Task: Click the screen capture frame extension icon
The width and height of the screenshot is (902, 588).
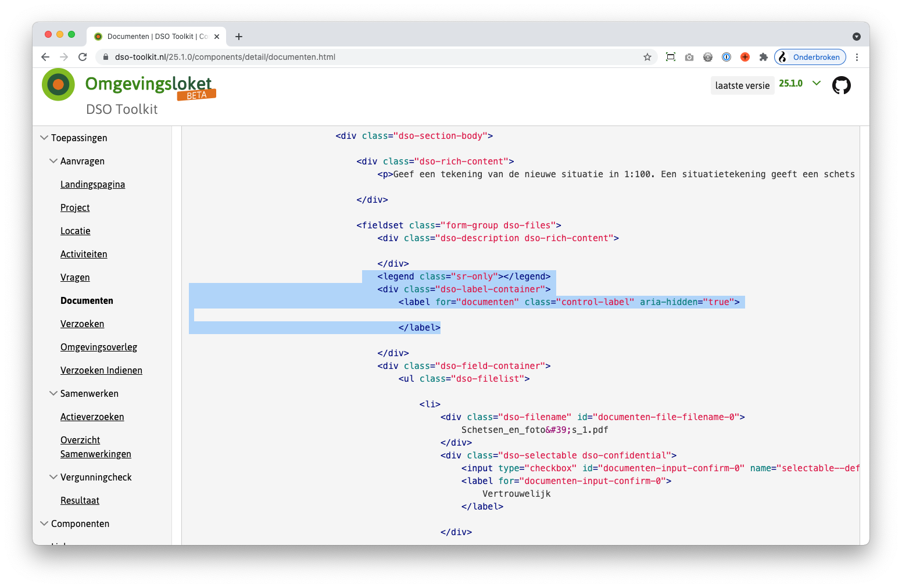Action: coord(670,57)
